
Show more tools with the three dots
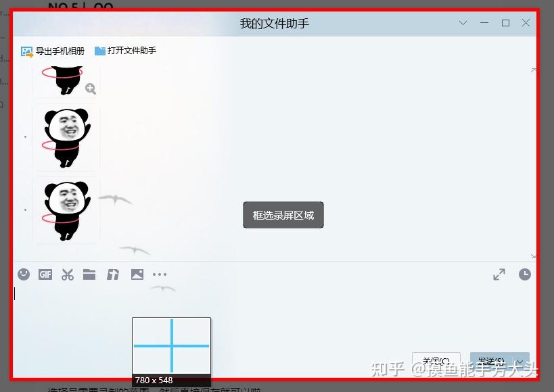coord(160,274)
